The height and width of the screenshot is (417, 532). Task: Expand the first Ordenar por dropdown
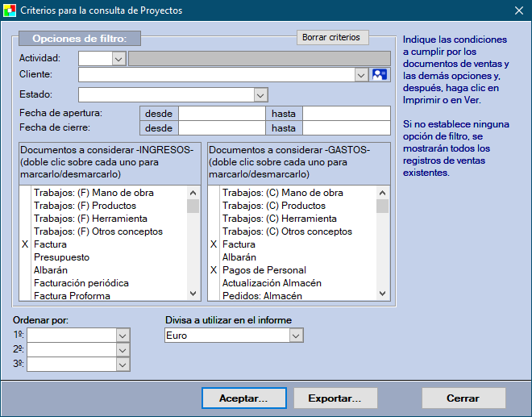tap(123, 336)
